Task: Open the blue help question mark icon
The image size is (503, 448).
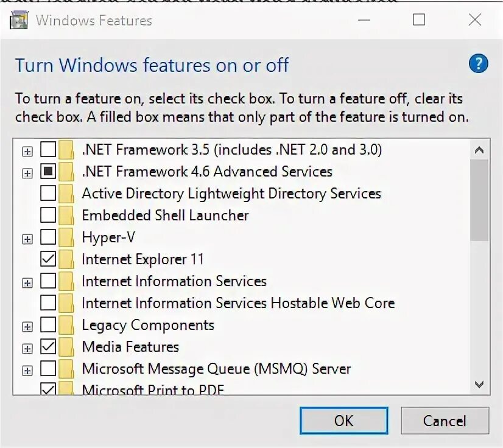Action: (x=478, y=63)
